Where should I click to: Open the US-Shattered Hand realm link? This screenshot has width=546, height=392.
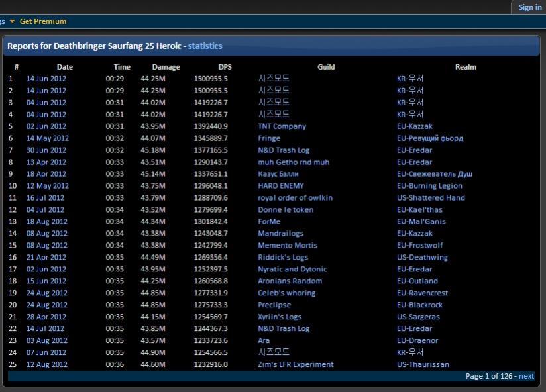[x=431, y=198]
